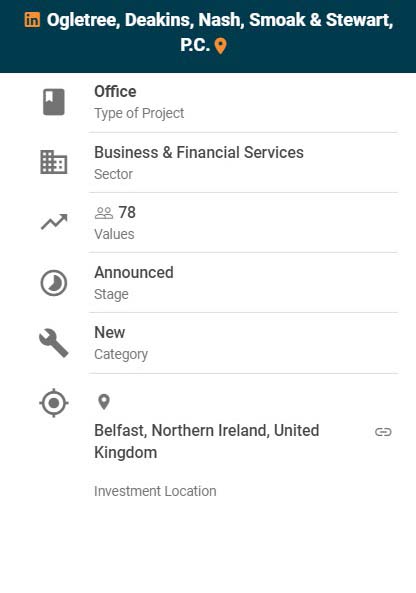Select the Office project type text
Screen dimensions: 416x593
tap(115, 92)
